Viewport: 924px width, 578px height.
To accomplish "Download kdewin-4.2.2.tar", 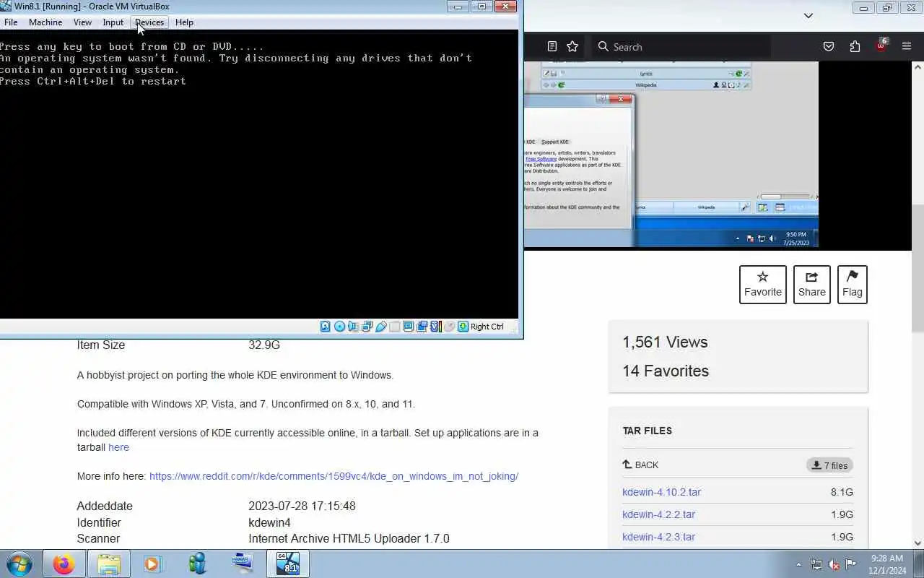I will click(x=658, y=514).
